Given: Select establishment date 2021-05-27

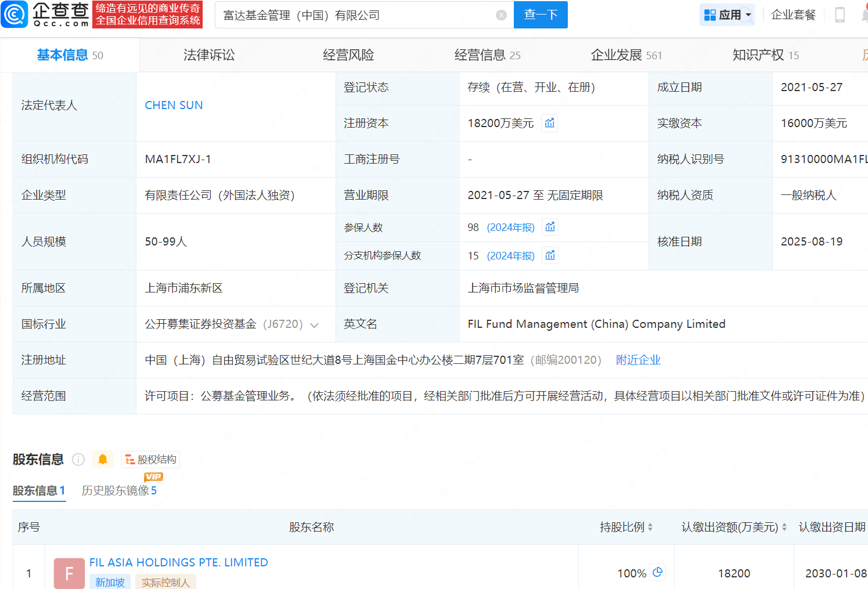Looking at the screenshot, I should (811, 87).
